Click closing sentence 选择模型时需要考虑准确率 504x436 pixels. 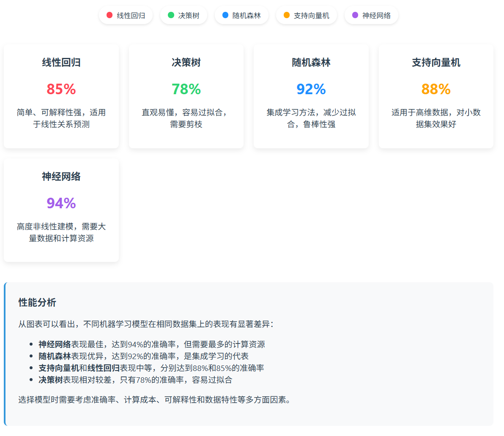point(155,400)
